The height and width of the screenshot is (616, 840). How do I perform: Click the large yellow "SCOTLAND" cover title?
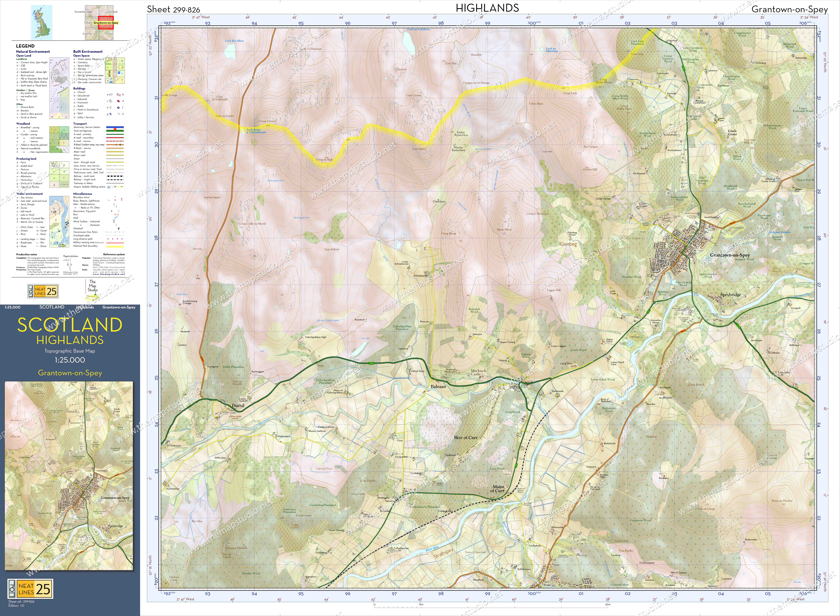(x=70, y=325)
